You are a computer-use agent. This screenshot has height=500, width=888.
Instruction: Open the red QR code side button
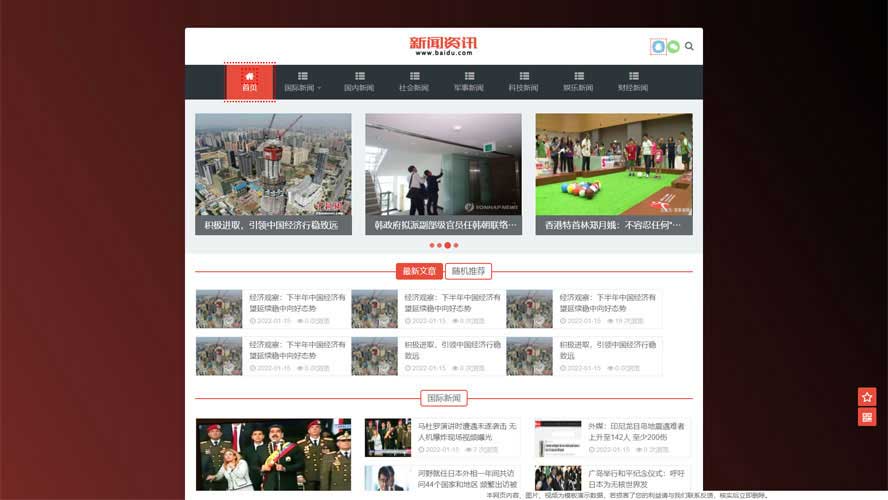click(x=867, y=417)
